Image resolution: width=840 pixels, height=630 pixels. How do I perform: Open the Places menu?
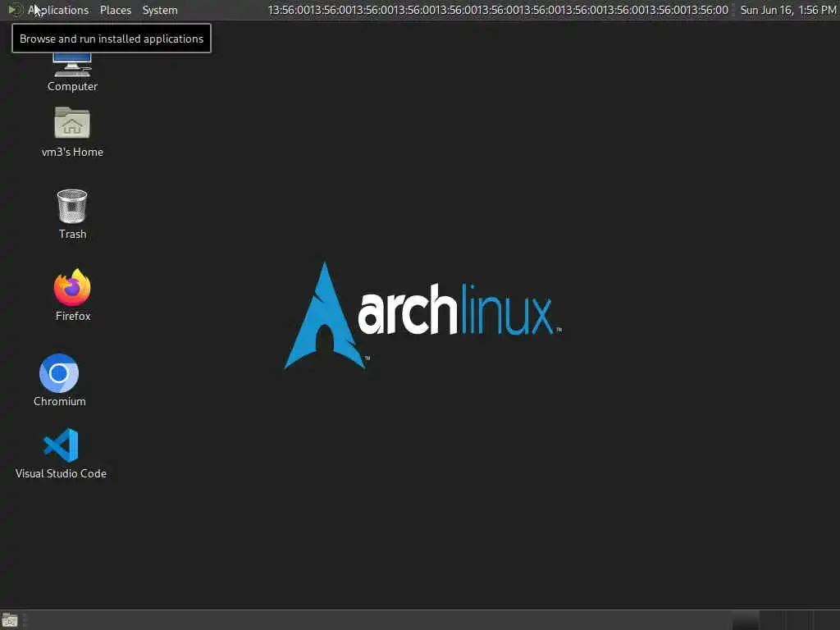(x=115, y=10)
